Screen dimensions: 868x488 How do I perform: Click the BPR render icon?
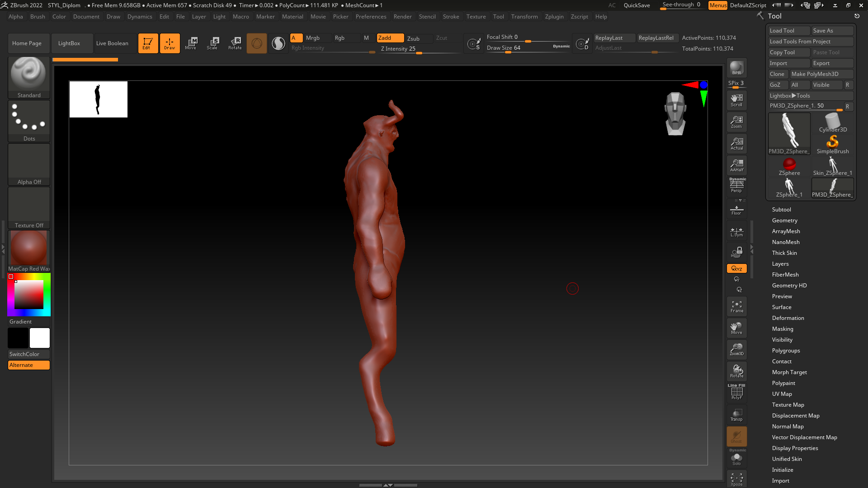click(x=736, y=68)
